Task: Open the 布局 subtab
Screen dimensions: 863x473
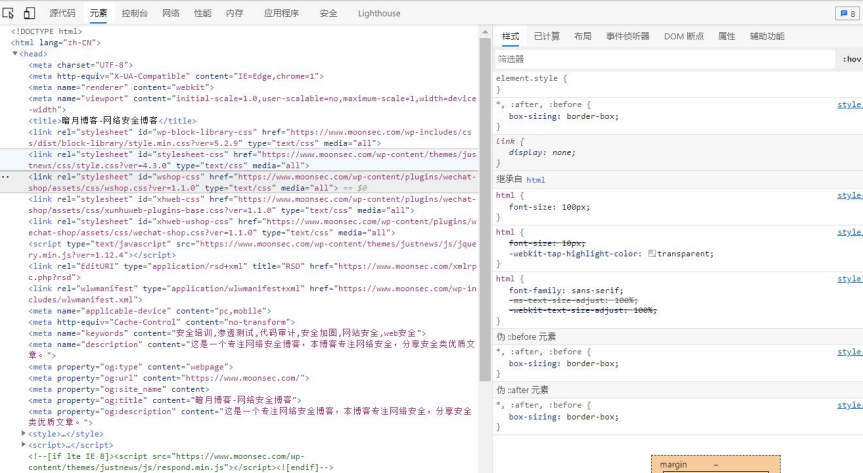Action: [583, 36]
